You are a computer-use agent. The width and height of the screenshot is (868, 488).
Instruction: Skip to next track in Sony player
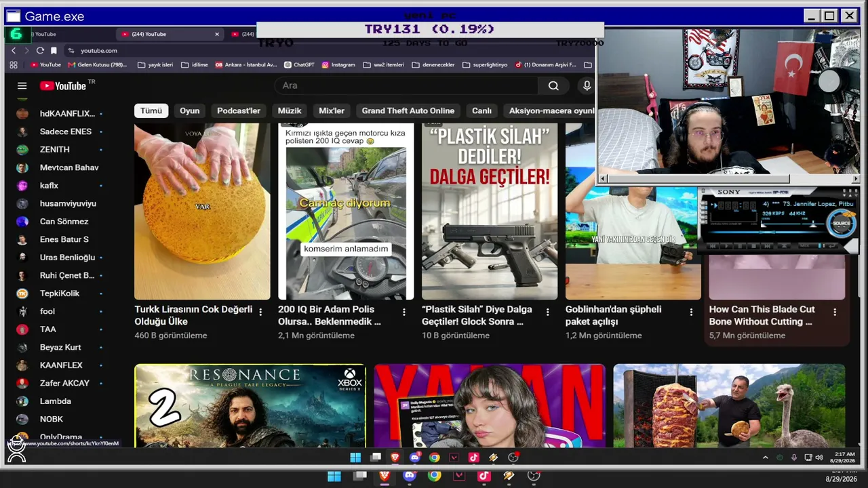coord(766,245)
